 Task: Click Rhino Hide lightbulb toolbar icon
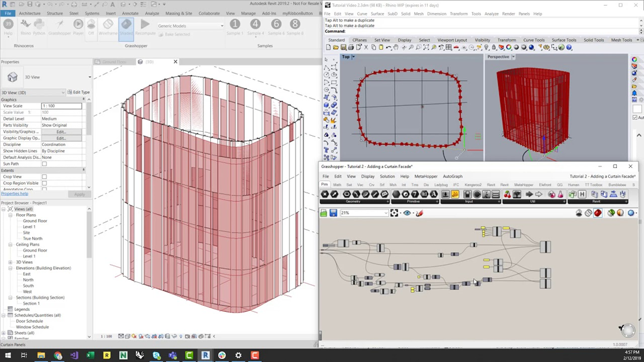click(x=486, y=48)
